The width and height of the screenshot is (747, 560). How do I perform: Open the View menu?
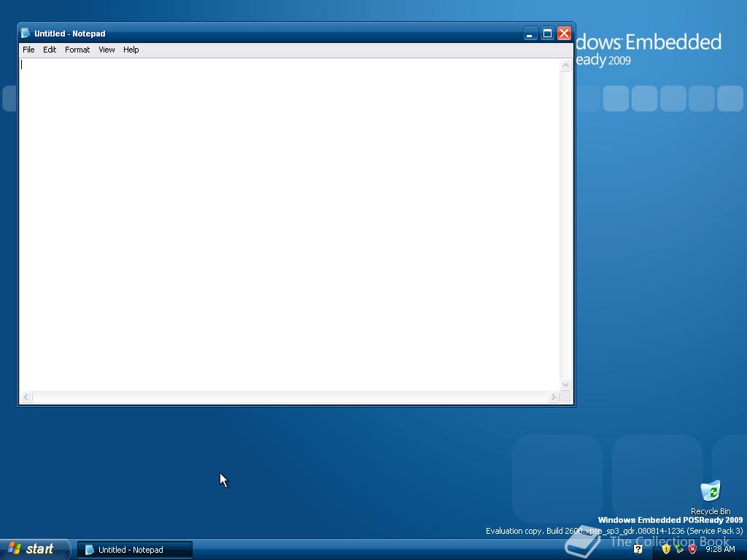[x=107, y=50]
